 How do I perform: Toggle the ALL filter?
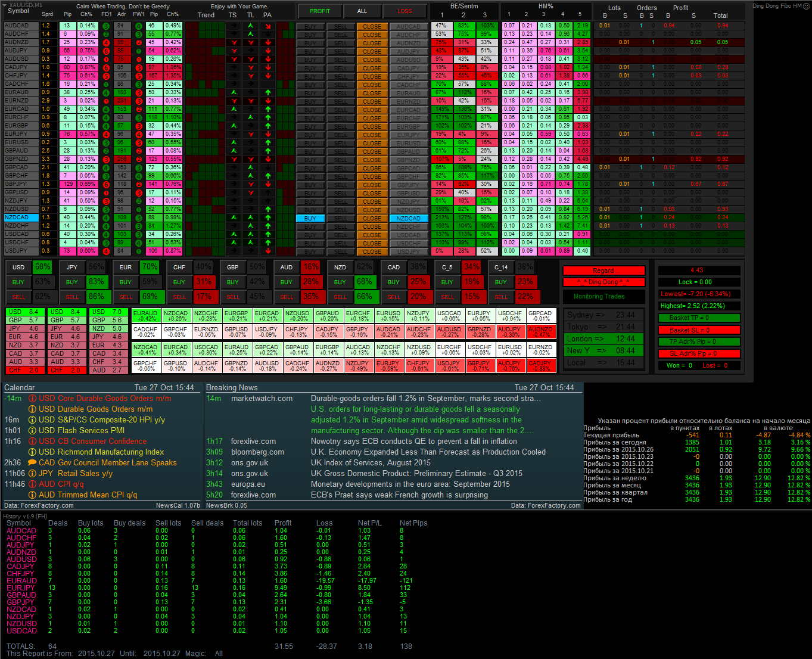(x=362, y=11)
